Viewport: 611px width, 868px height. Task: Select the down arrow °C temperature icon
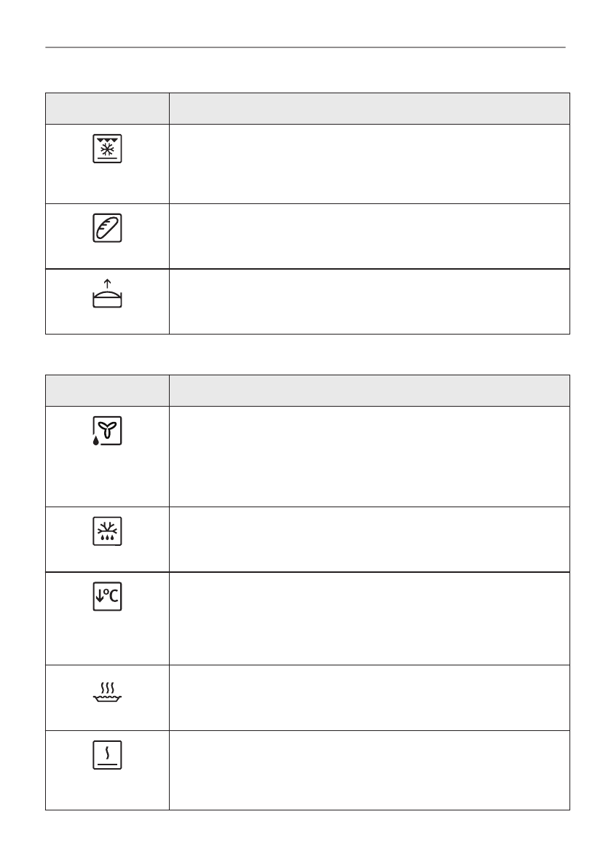[107, 598]
